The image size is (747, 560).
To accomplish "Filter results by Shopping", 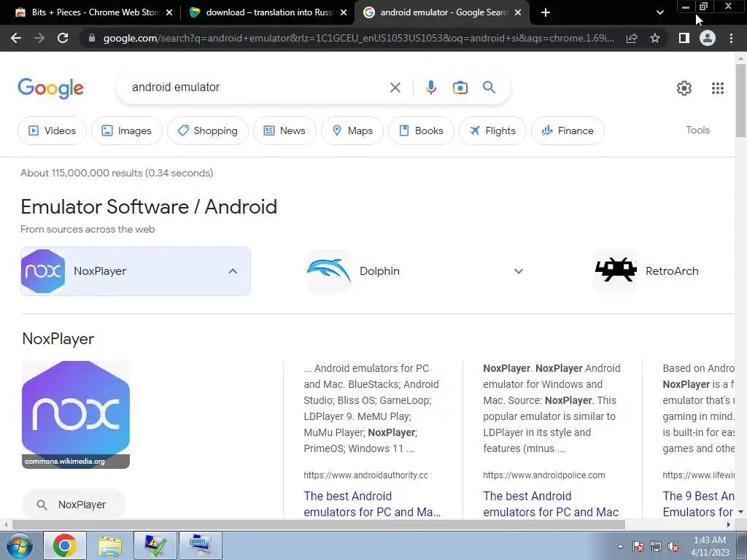I will pyautogui.click(x=207, y=131).
